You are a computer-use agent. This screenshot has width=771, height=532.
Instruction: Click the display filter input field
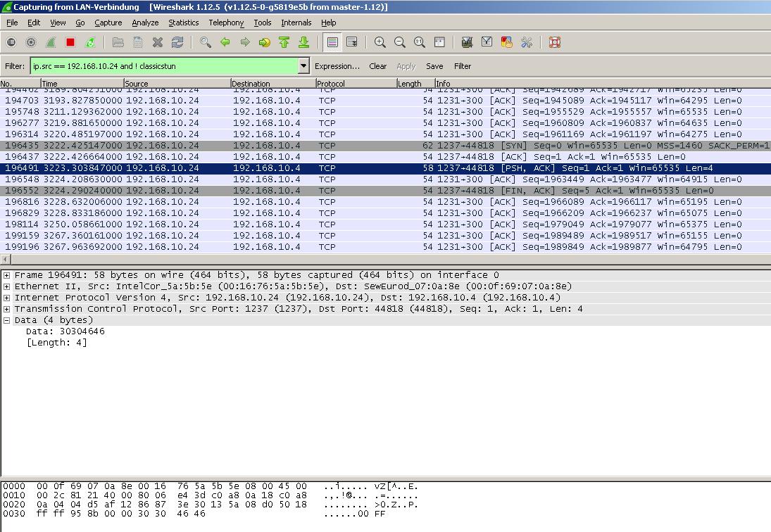click(164, 66)
